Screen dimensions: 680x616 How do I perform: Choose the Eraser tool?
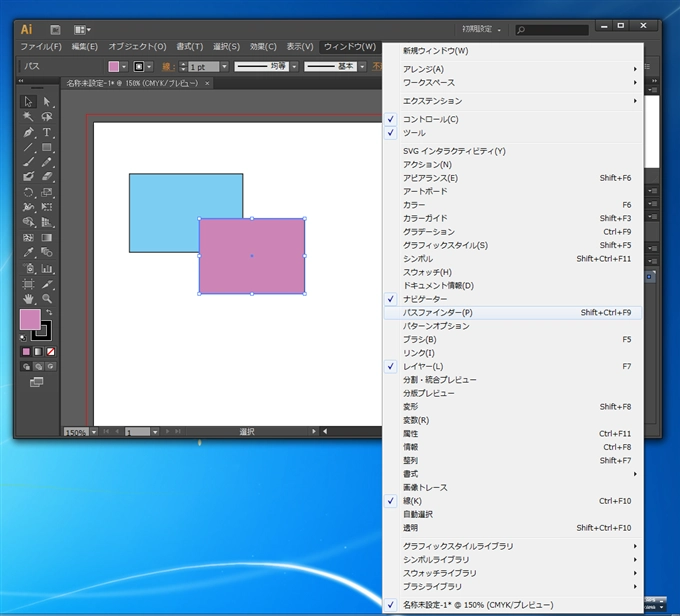coord(47,177)
